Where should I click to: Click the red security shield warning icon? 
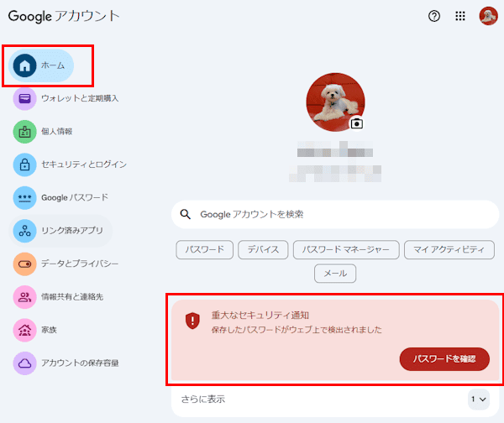pos(192,321)
